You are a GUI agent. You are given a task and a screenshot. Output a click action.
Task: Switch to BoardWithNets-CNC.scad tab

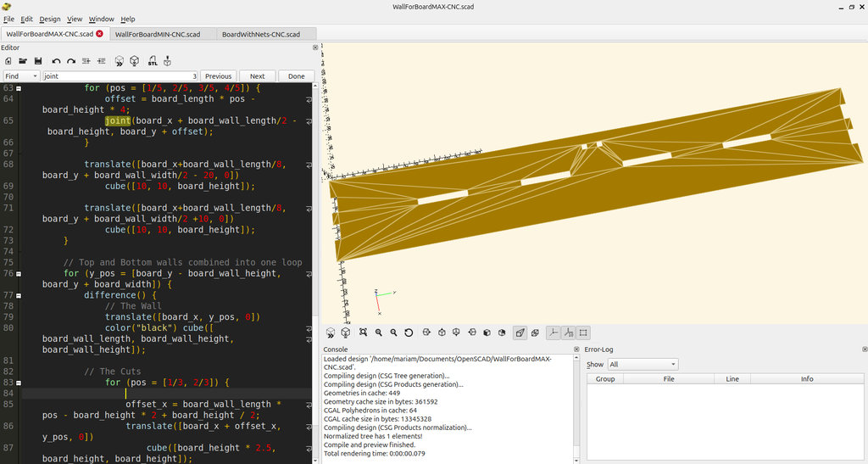pyautogui.click(x=260, y=34)
